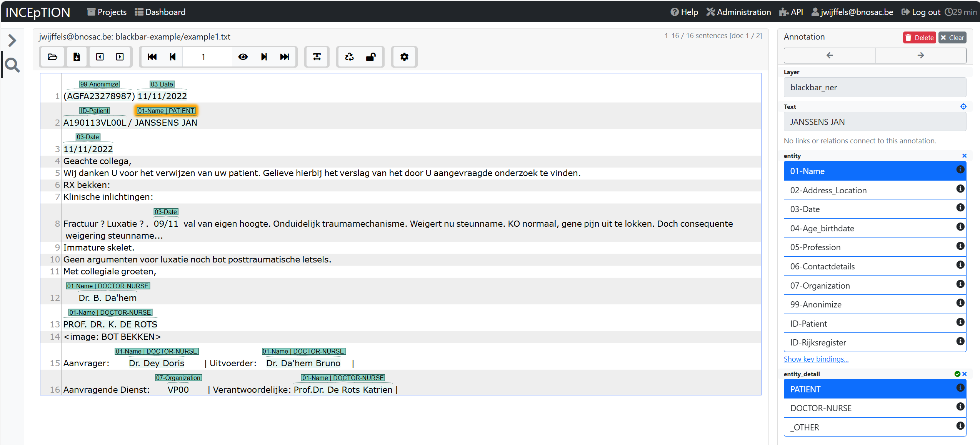Screen dimensions: 980x445
Task: Select annotation label above Dr. Dey Doris
Action: click(157, 351)
